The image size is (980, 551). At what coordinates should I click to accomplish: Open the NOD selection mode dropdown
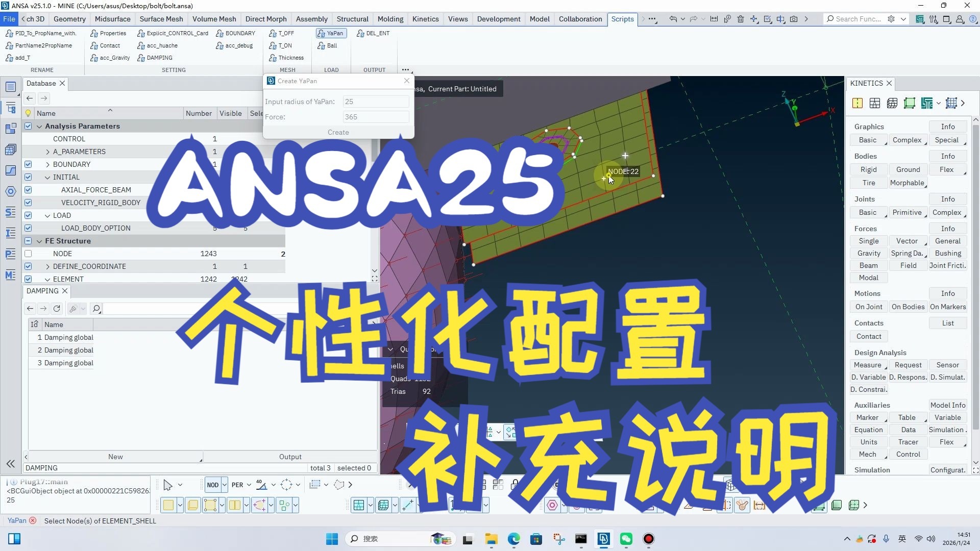[225, 485]
